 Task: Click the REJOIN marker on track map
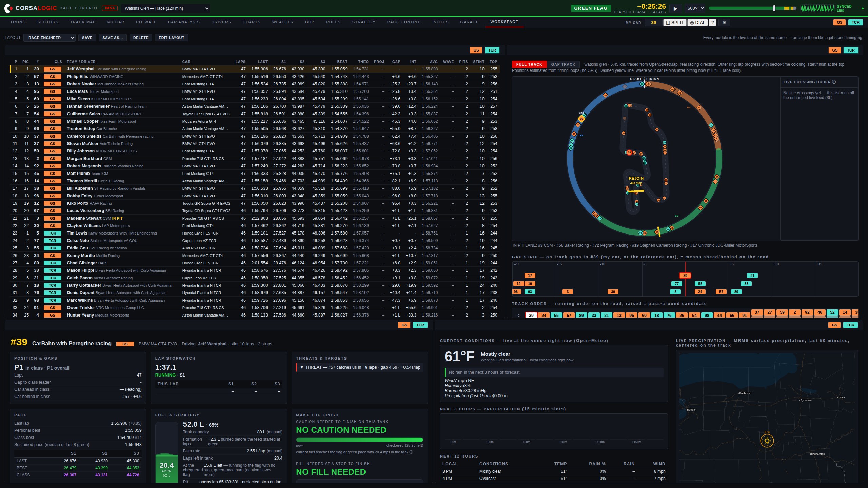636,178
